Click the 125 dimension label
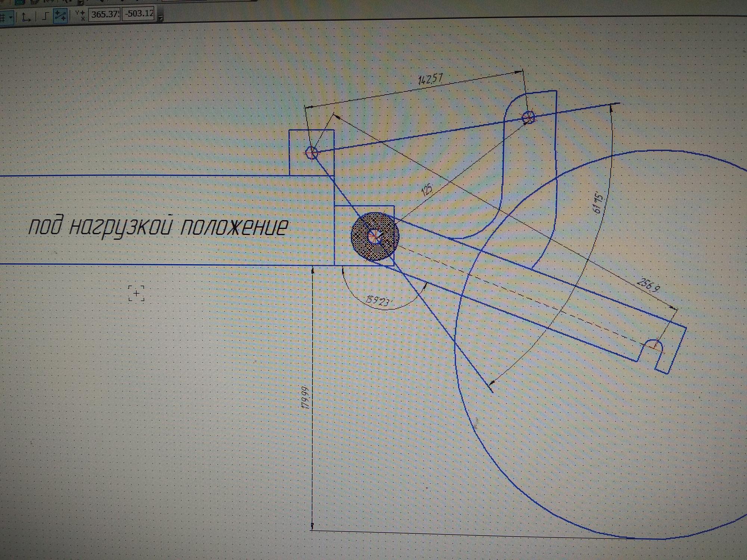The width and height of the screenshot is (747, 560). click(427, 190)
